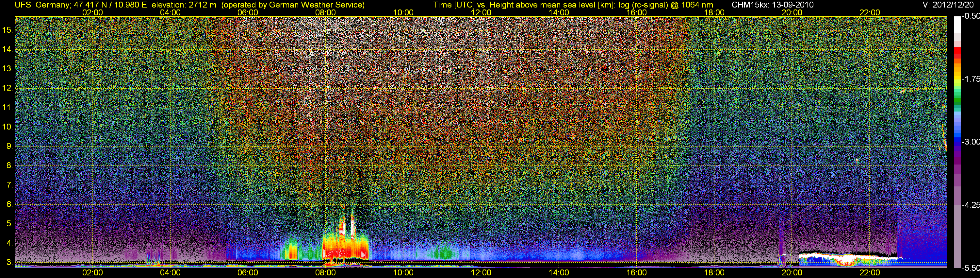Click height axis label 13 km

click(7, 69)
